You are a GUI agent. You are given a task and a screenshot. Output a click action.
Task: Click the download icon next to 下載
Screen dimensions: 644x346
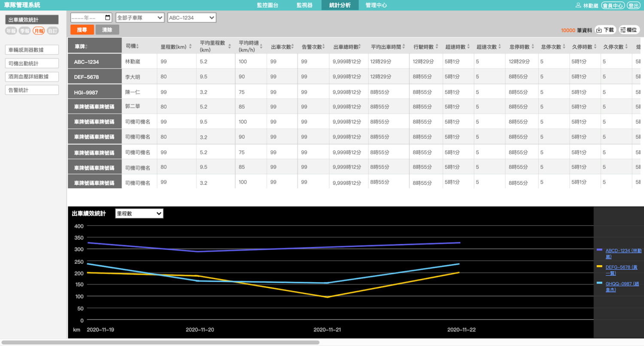pyautogui.click(x=599, y=30)
